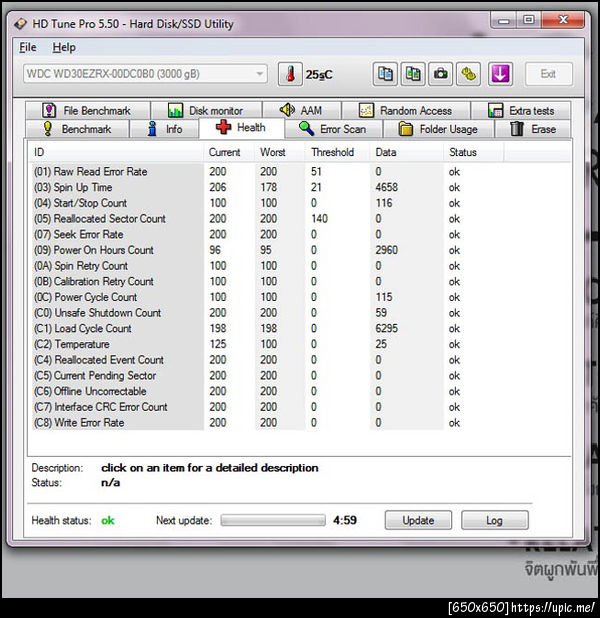The height and width of the screenshot is (618, 600).
Task: Click the 4658 data value for Spin Up Time
Action: tap(386, 187)
